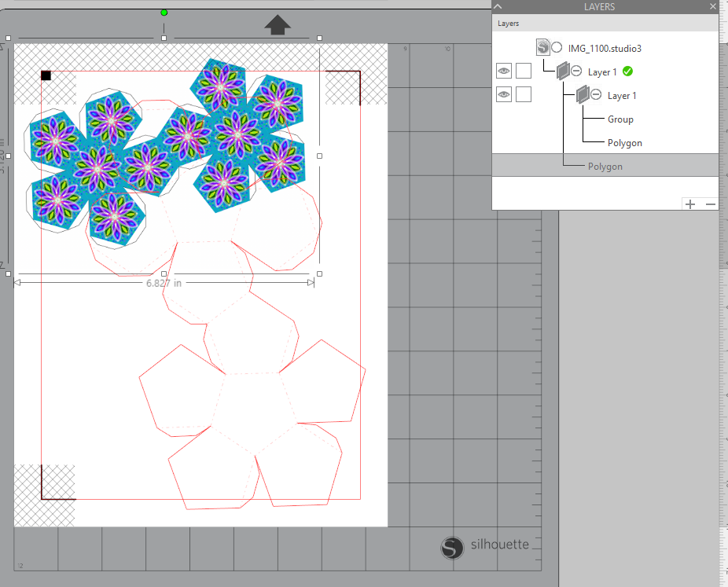Click the IMG_1100.studio3 document thumbnail icon
This screenshot has width=728, height=587.
pyautogui.click(x=542, y=46)
